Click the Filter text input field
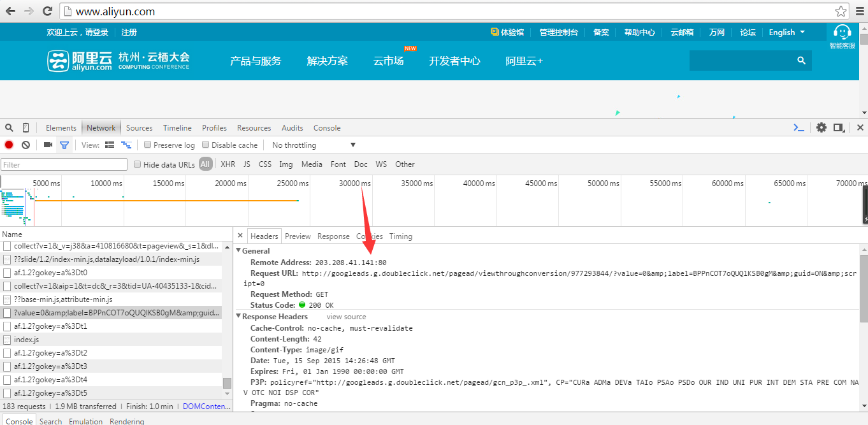 click(x=64, y=164)
